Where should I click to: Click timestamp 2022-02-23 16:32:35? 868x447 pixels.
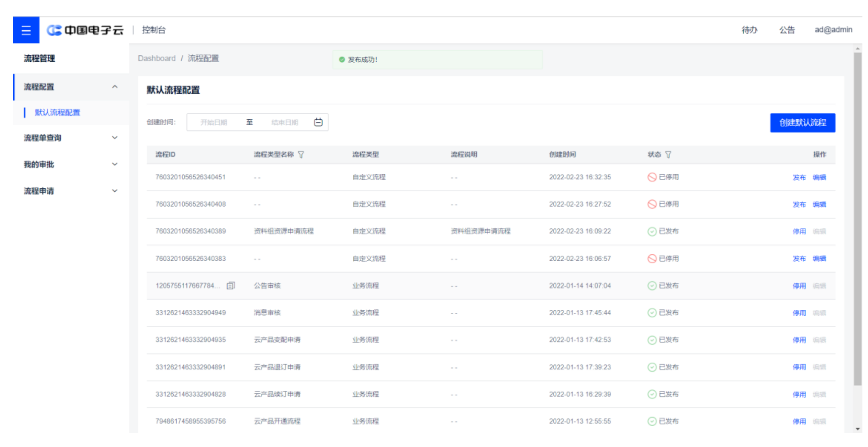(580, 177)
